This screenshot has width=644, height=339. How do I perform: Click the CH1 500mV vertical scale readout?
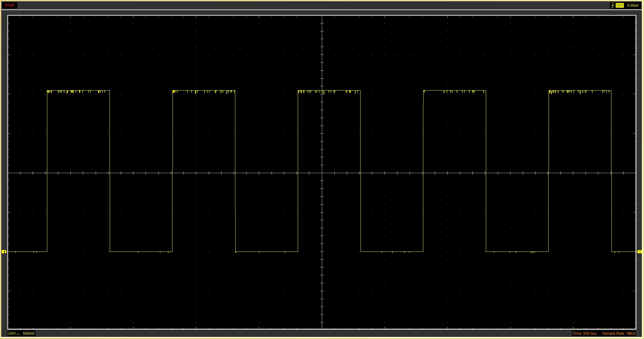click(x=21, y=334)
